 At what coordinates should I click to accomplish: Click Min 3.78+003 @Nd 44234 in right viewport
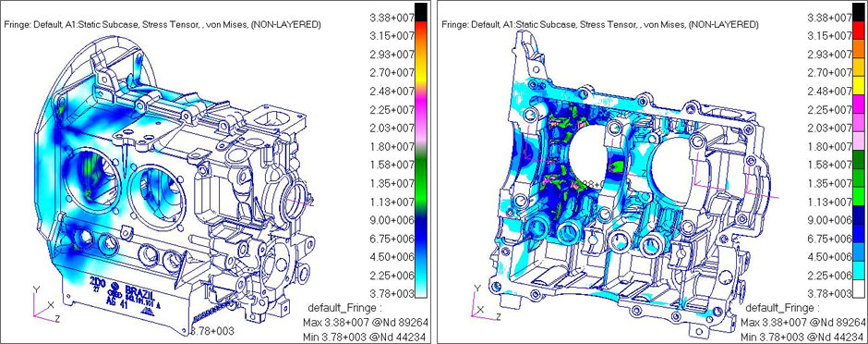[803, 337]
